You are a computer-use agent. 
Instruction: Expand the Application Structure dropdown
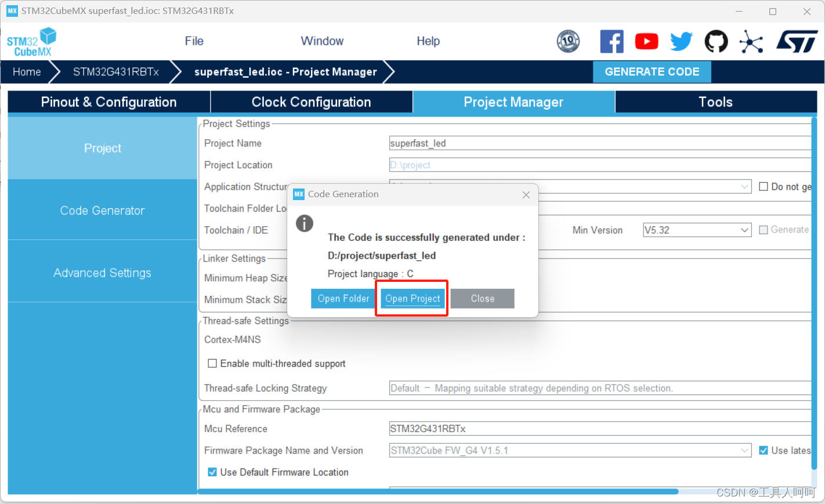point(745,187)
